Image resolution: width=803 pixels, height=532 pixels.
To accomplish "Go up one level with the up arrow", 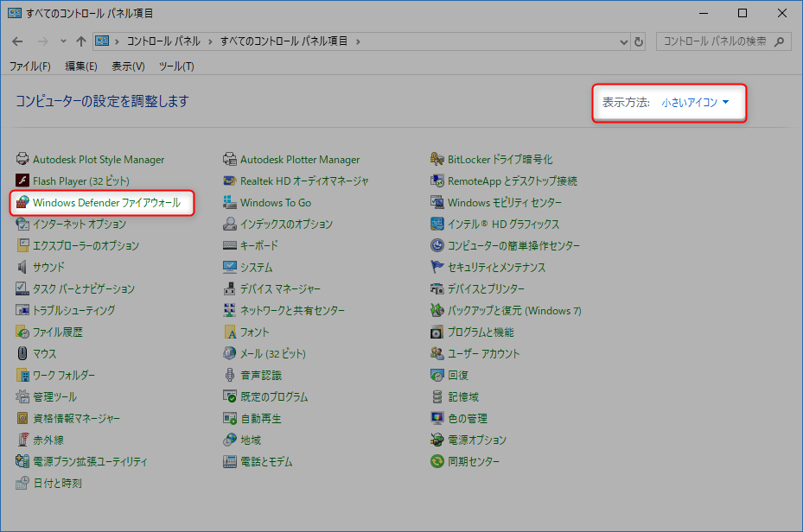I will coord(81,41).
